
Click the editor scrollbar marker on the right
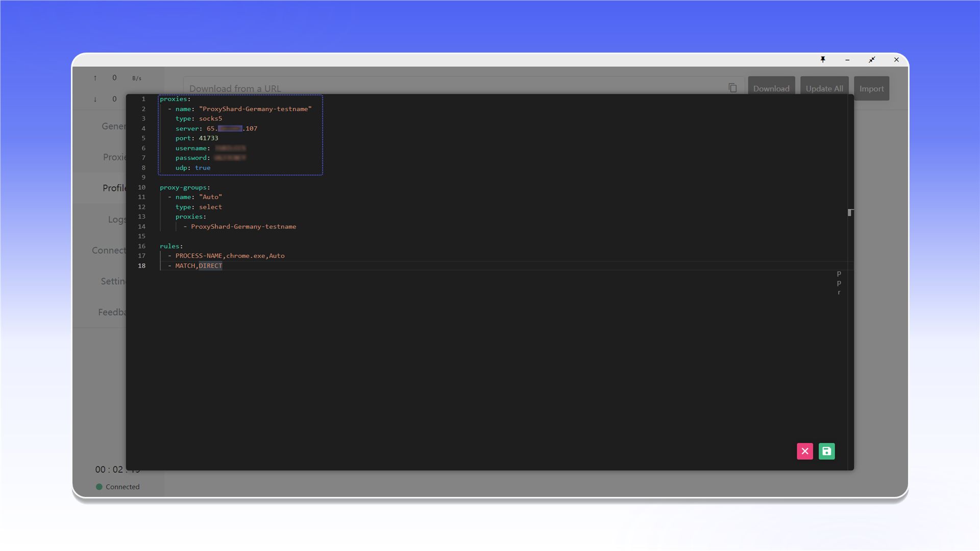(x=850, y=212)
